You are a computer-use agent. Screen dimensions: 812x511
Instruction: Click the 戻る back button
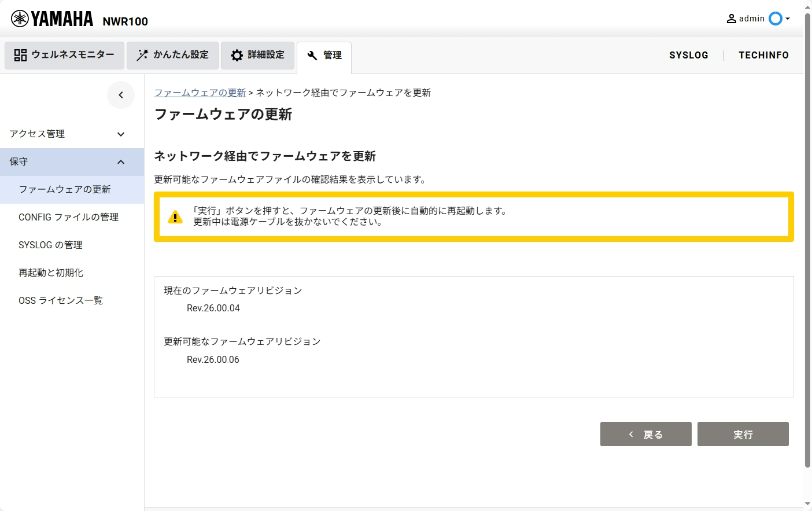pos(645,434)
